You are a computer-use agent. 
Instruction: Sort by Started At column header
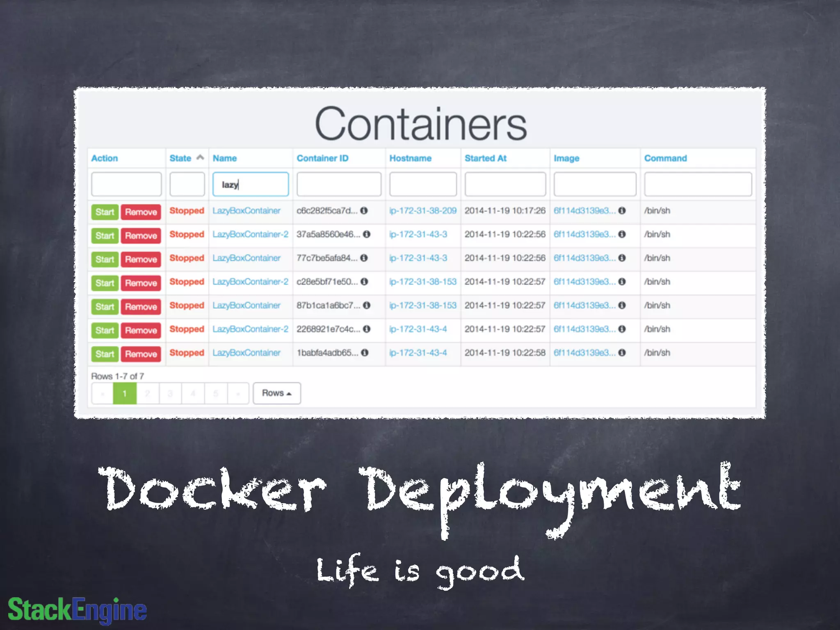(x=486, y=158)
